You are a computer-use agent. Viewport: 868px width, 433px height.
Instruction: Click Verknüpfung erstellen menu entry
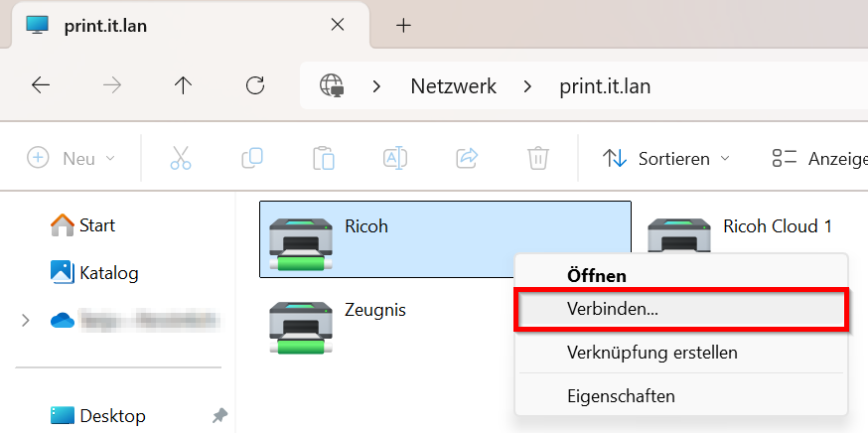tap(651, 353)
